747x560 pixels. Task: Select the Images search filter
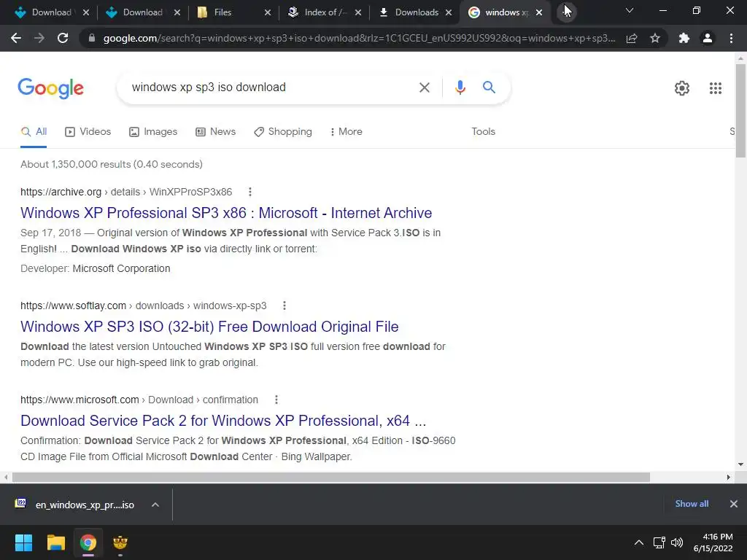click(153, 132)
